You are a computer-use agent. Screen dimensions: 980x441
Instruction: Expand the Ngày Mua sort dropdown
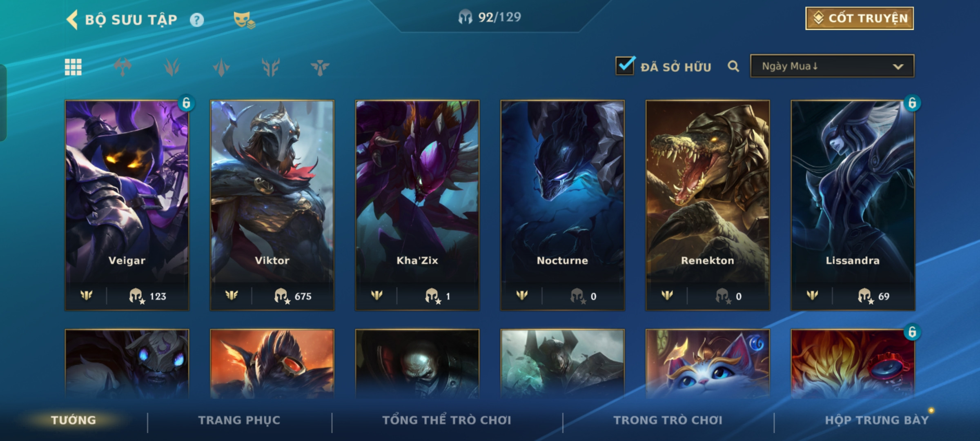pos(832,66)
